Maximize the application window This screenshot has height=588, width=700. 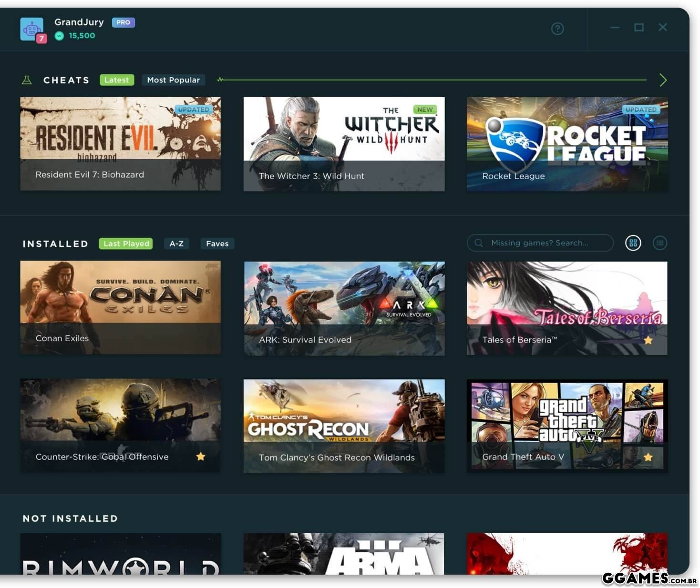coord(639,28)
